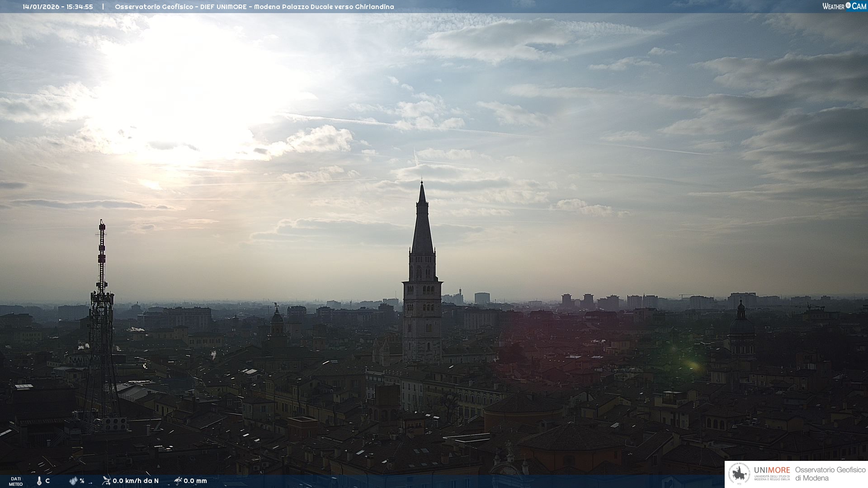Screen dimensions: 868x488
Task: Click the humidity water drops icon
Action: click(73, 481)
